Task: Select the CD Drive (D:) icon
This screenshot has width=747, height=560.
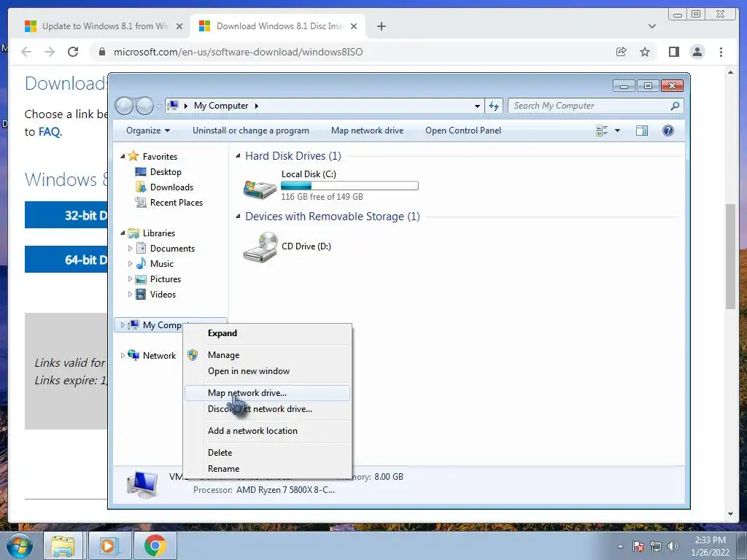Action: [x=260, y=246]
